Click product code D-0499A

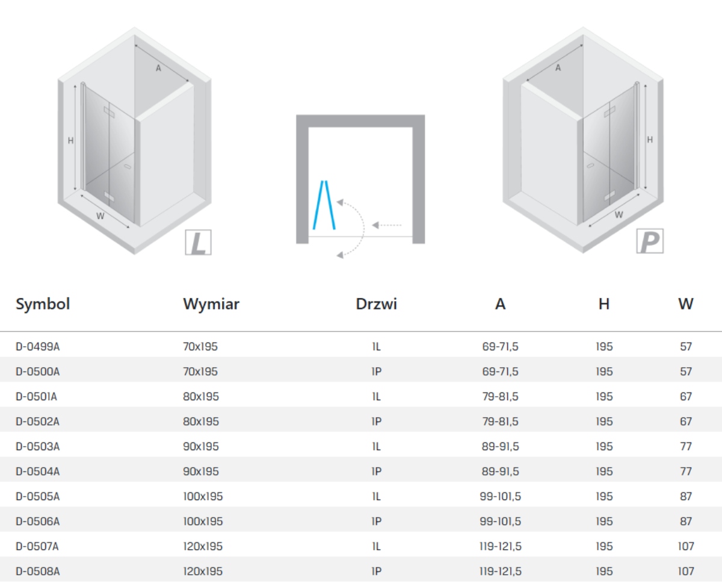(38, 347)
